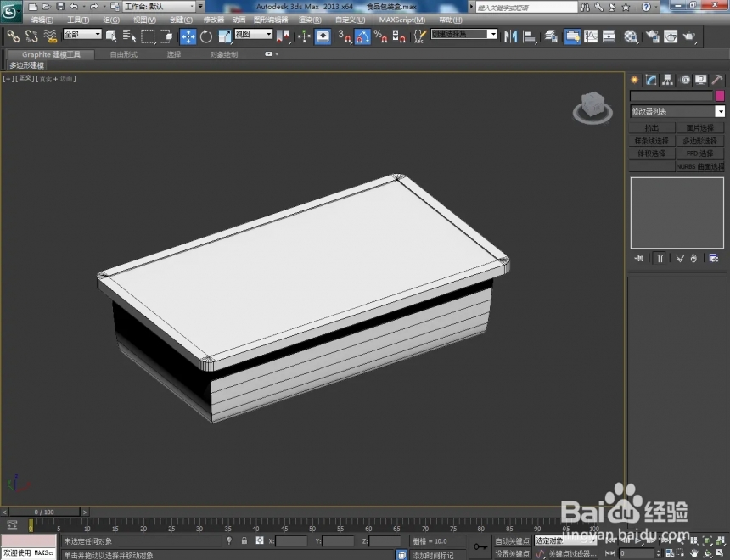Open workspace dropdown 工作台: 默认
730x560 pixels.
click(160, 7)
